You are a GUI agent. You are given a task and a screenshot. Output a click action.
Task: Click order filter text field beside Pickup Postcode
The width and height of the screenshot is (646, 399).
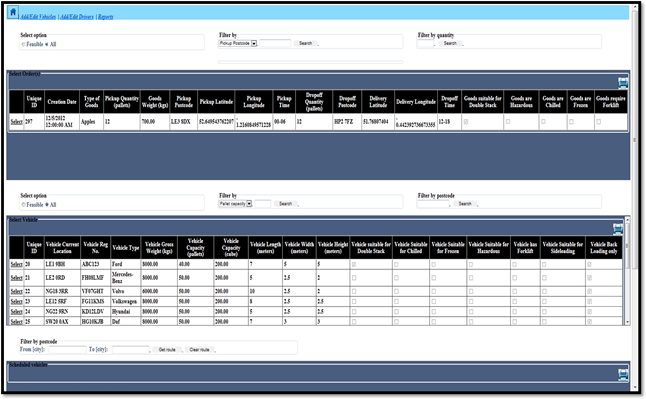click(275, 43)
